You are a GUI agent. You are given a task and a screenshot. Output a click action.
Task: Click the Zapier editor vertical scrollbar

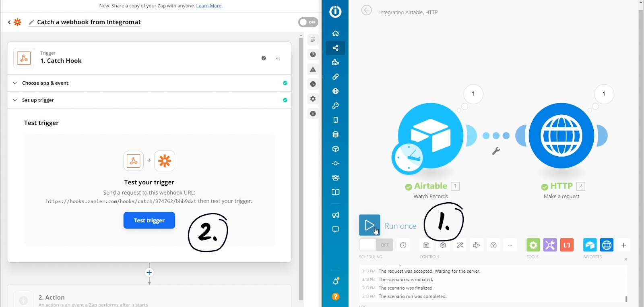(301, 169)
